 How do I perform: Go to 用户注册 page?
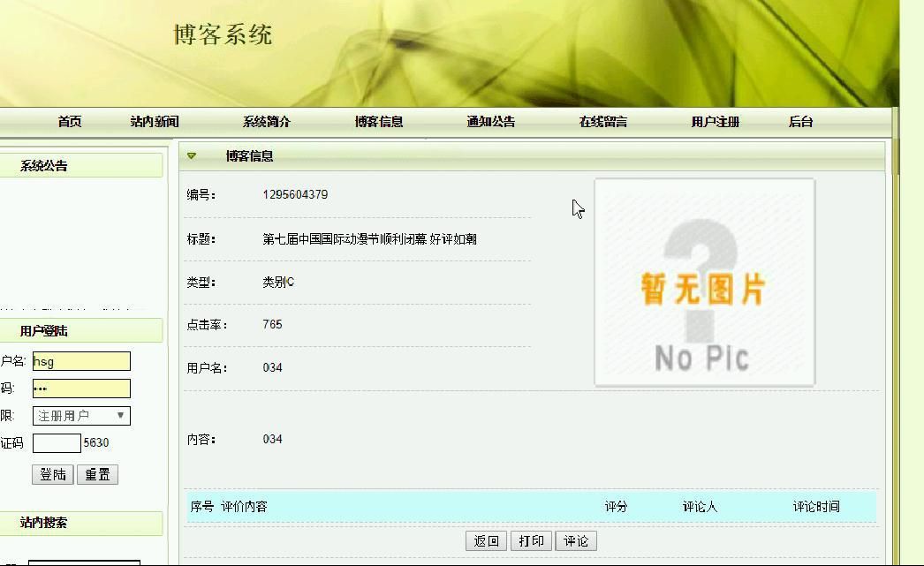[x=716, y=122]
